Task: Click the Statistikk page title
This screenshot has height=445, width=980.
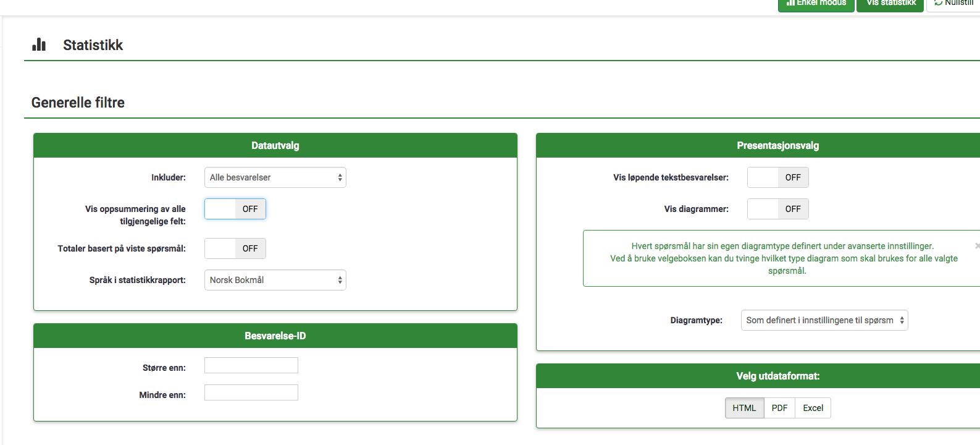Action: tap(93, 45)
